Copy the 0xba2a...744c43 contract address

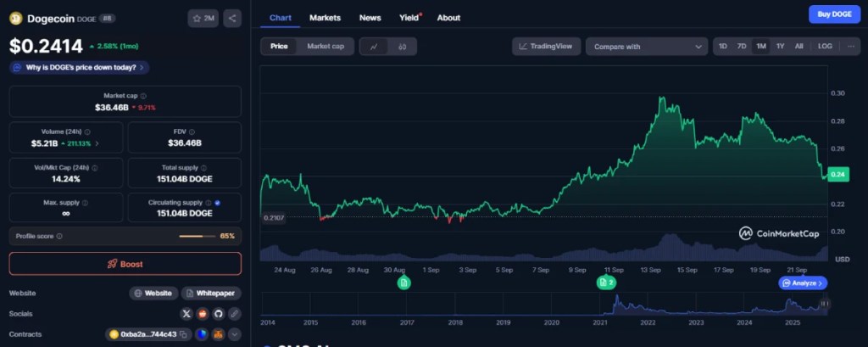(183, 334)
